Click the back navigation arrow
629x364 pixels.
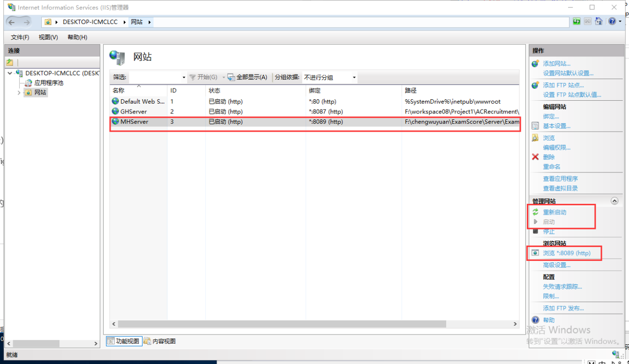point(12,22)
